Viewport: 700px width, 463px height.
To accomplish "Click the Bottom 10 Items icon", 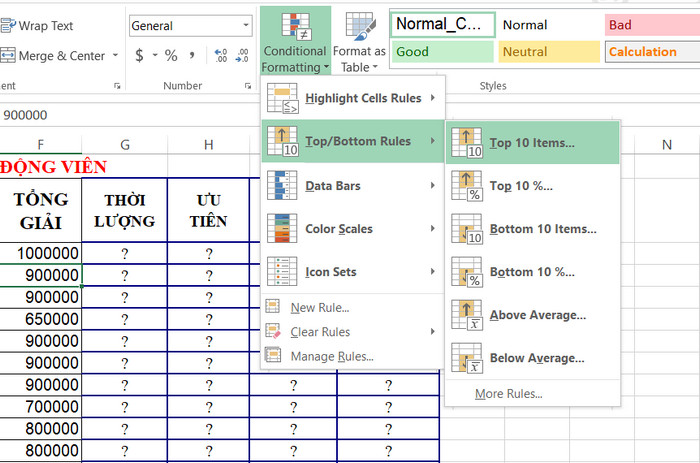I will coord(467,229).
